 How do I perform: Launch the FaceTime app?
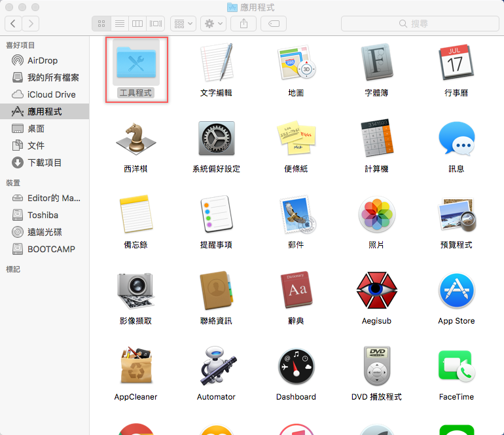coord(456,366)
